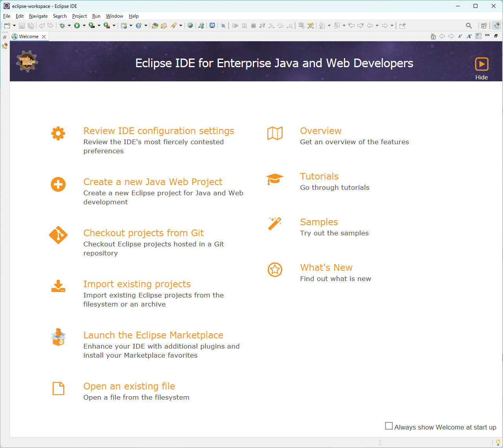This screenshot has height=448, width=503.
Task: Click the Pin Editor toolbar icon
Action: 402,26
